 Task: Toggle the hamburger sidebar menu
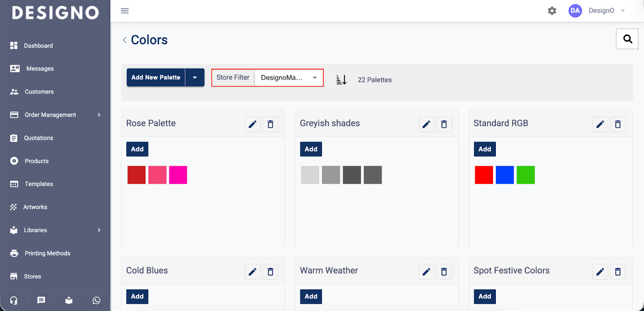coord(125,11)
